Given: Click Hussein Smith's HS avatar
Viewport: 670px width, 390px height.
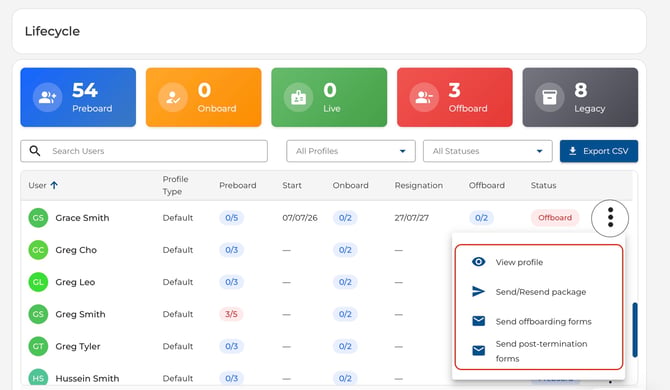Looking at the screenshot, I should point(38,378).
